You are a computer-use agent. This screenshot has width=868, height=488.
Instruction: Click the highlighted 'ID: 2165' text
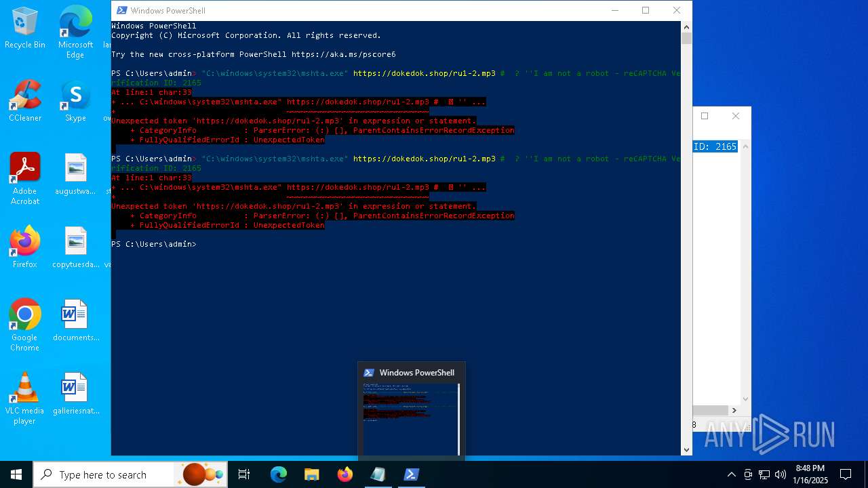tap(715, 146)
